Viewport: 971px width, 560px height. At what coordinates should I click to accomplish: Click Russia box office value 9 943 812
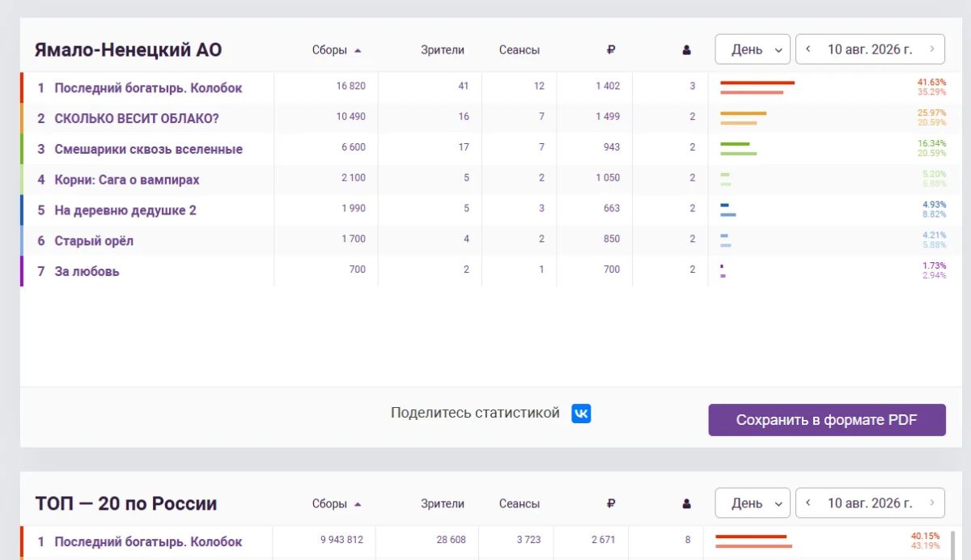click(342, 540)
